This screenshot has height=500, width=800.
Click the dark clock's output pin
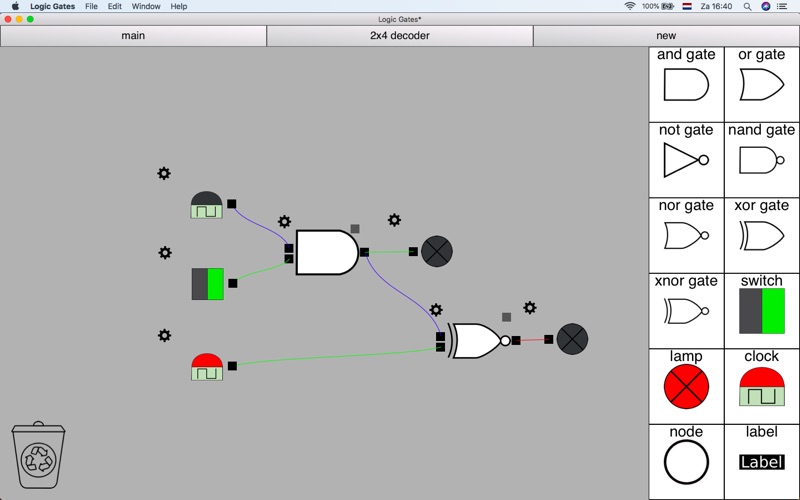pyautogui.click(x=232, y=204)
